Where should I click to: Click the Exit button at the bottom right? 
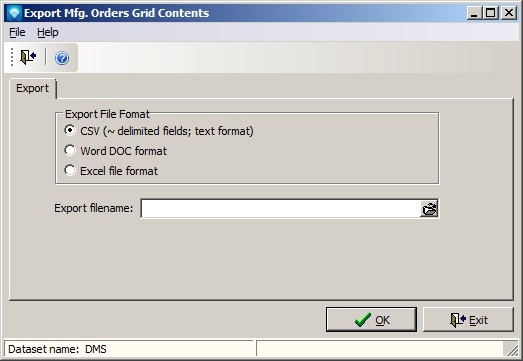click(x=468, y=320)
